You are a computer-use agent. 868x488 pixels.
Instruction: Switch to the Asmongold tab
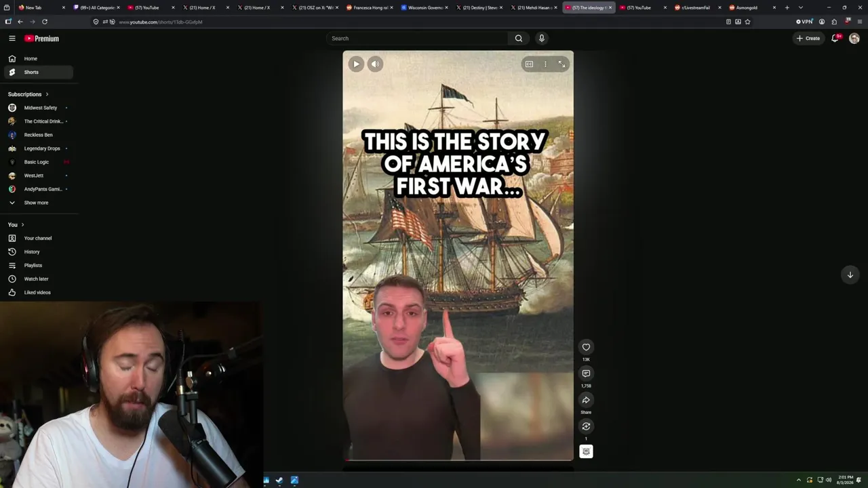[x=752, y=7]
